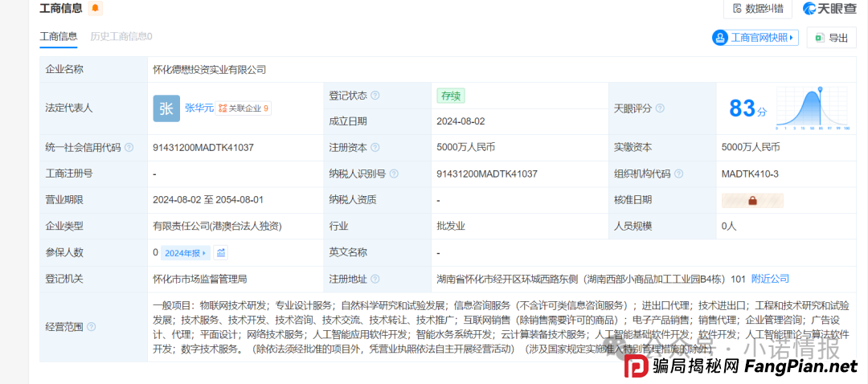The image size is (868, 384).
Task: Click 5000万人民币 under 注册资本
Action: tap(465, 148)
